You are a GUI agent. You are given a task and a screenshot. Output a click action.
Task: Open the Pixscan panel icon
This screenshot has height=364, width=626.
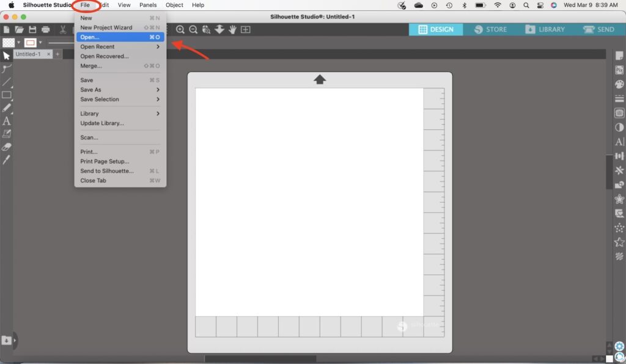(x=619, y=70)
